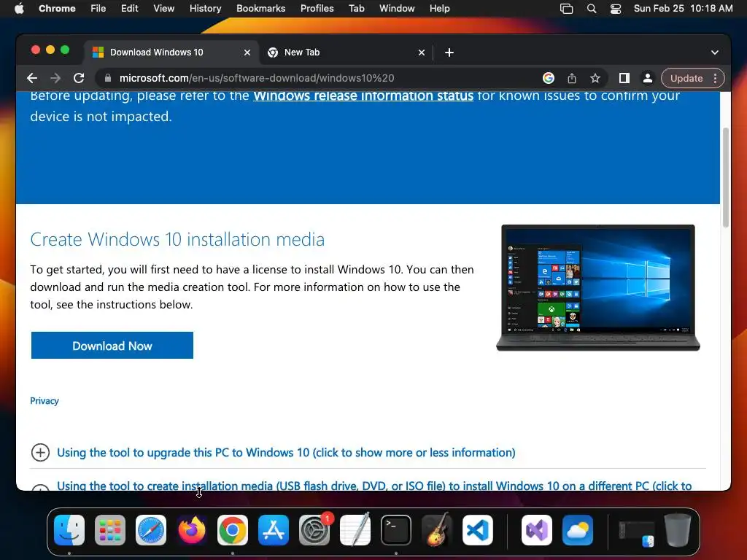Click the address bar URL field
The height and width of the screenshot is (560, 747).
324,78
